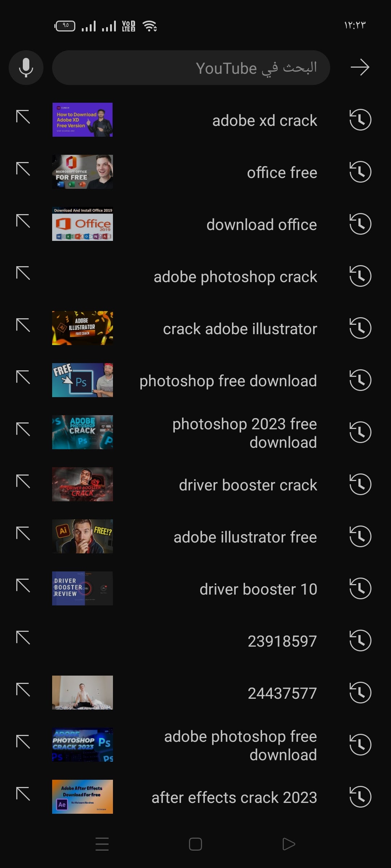Screen dimensions: 391x868
Task: Insert 'photoshop free download' via arrow icon
Action: [x=23, y=378]
